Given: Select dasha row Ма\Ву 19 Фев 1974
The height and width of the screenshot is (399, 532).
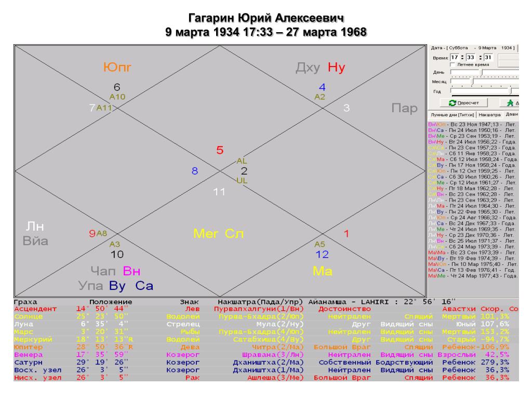Looking at the screenshot, I should click(x=472, y=258).
